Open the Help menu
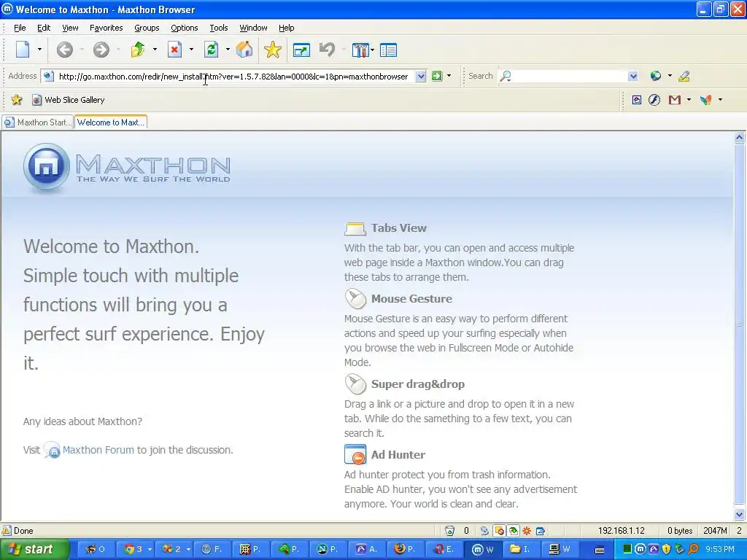This screenshot has width=747, height=560. point(286,28)
